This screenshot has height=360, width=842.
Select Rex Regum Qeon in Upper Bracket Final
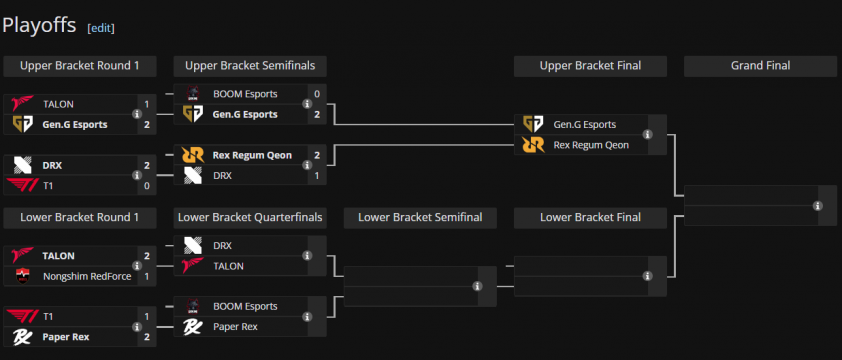pyautogui.click(x=591, y=145)
